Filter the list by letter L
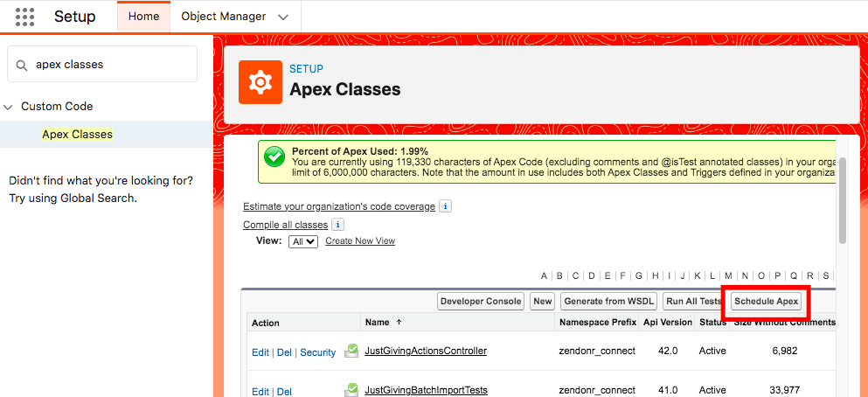 [712, 275]
